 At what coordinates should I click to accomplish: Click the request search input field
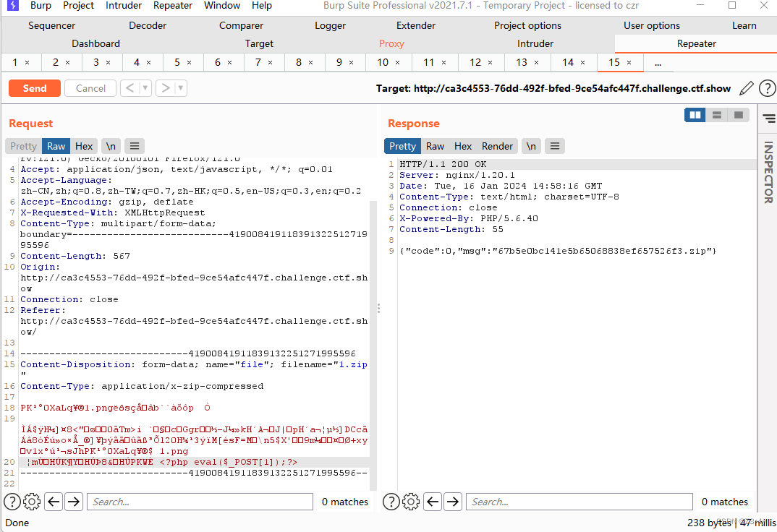click(200, 502)
